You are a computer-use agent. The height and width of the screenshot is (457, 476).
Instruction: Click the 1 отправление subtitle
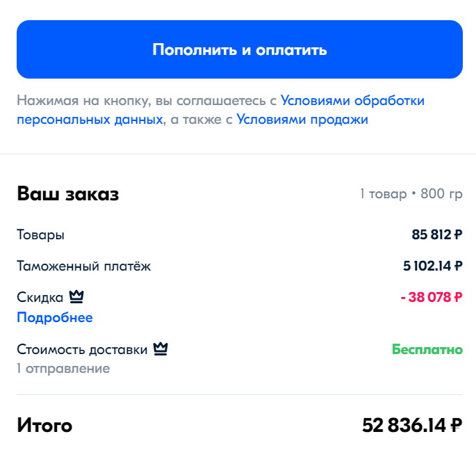click(x=63, y=369)
